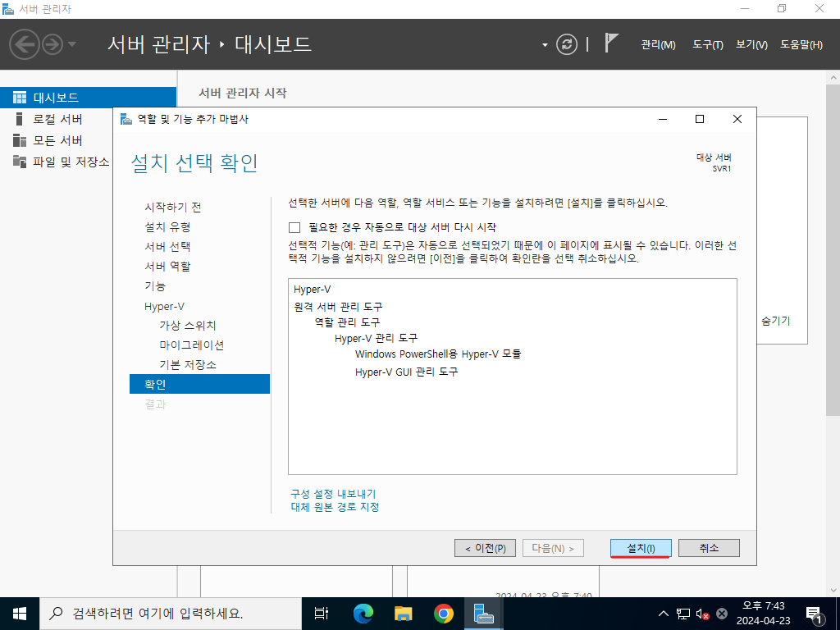Select Hyper-V entry in the install list
The image size is (840, 630).
(x=313, y=290)
